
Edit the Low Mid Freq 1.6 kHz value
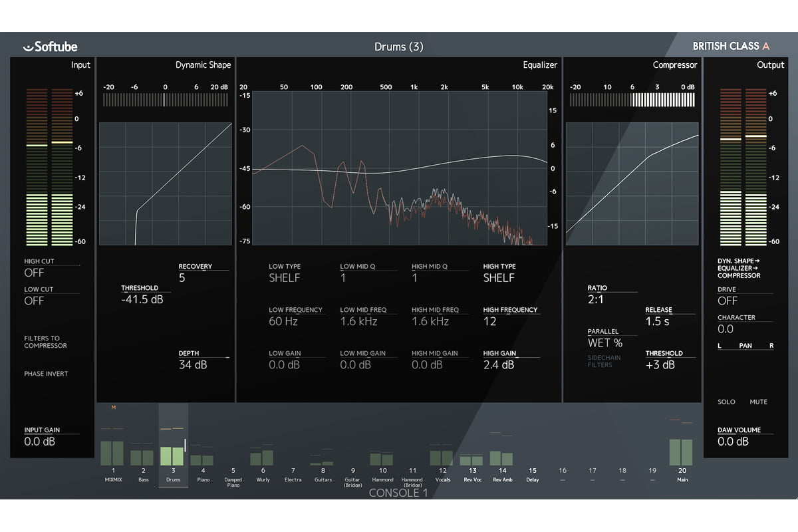click(x=358, y=321)
